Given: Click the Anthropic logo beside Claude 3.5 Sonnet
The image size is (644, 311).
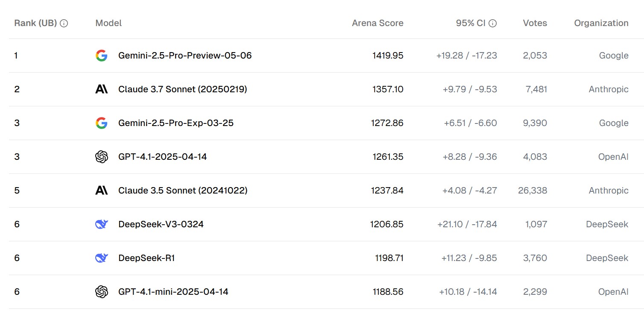Looking at the screenshot, I should (x=102, y=191).
